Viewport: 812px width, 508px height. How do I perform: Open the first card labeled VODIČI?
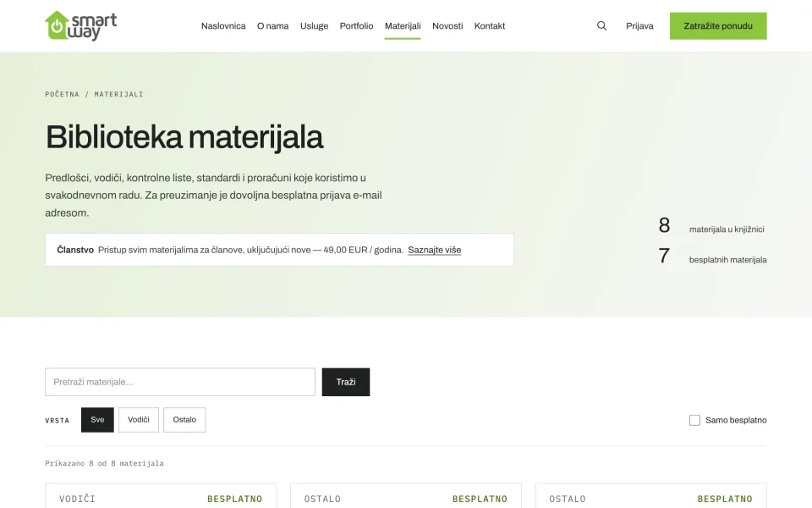tap(161, 496)
